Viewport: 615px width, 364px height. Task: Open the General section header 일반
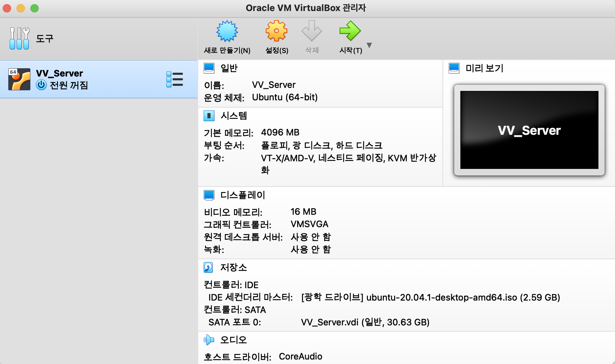pyautogui.click(x=229, y=68)
